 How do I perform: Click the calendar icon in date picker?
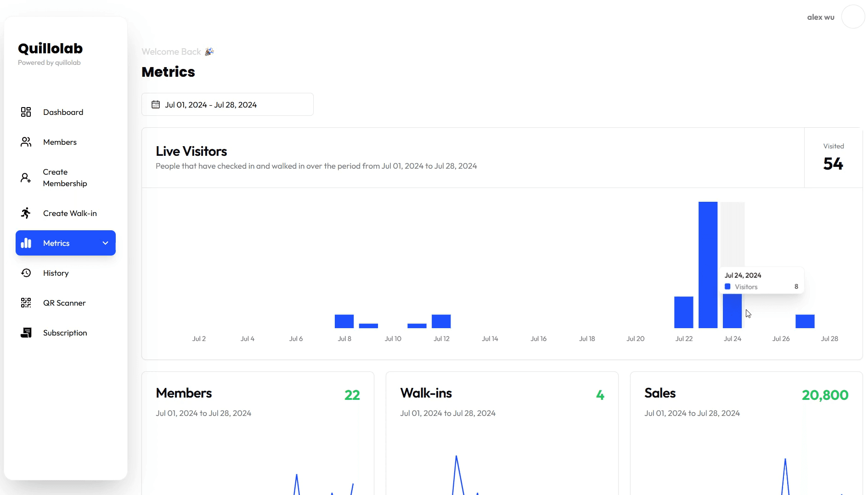(x=156, y=105)
